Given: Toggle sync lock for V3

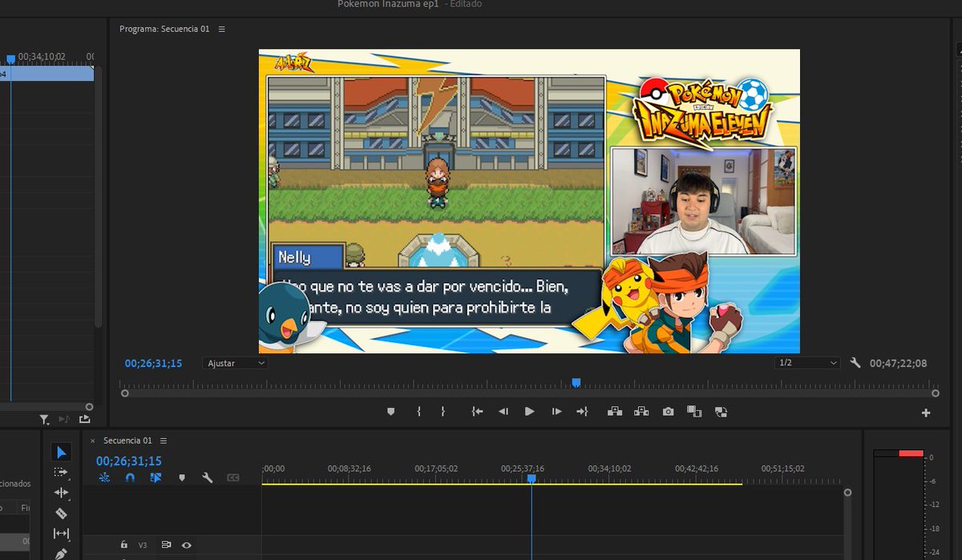Looking at the screenshot, I should click(166, 545).
